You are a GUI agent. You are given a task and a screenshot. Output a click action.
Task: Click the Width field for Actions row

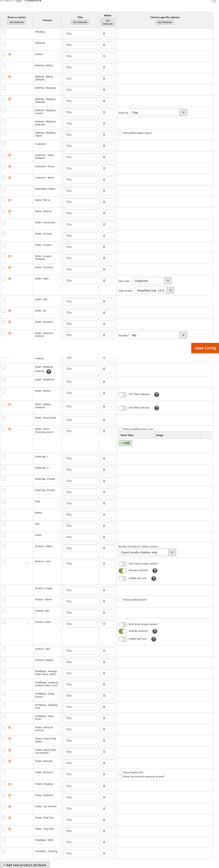108,56
